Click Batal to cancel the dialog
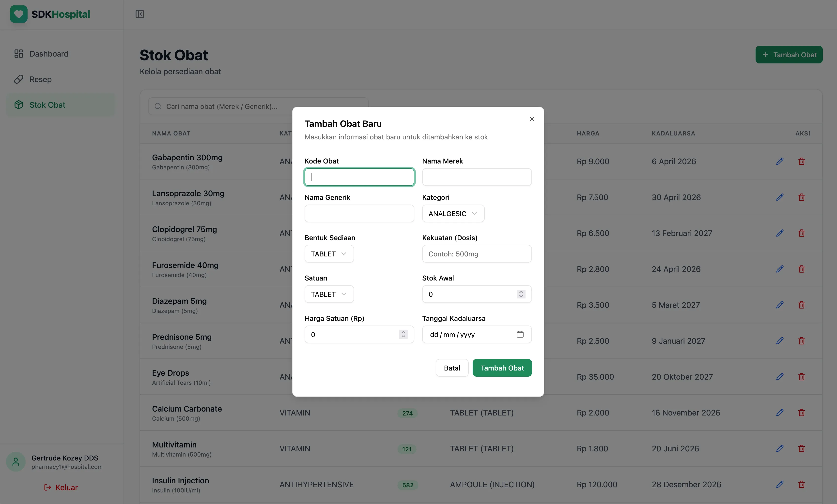The width and height of the screenshot is (837, 504). 452,368
